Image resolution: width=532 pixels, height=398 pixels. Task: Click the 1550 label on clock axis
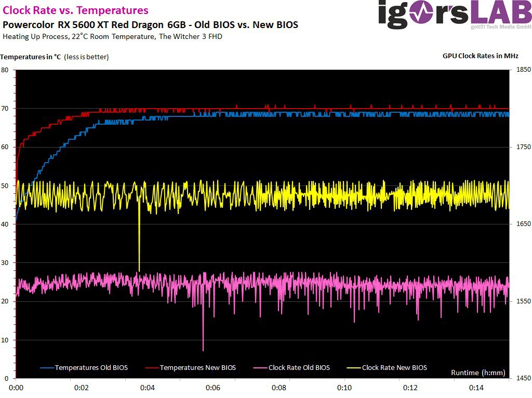coord(524,301)
